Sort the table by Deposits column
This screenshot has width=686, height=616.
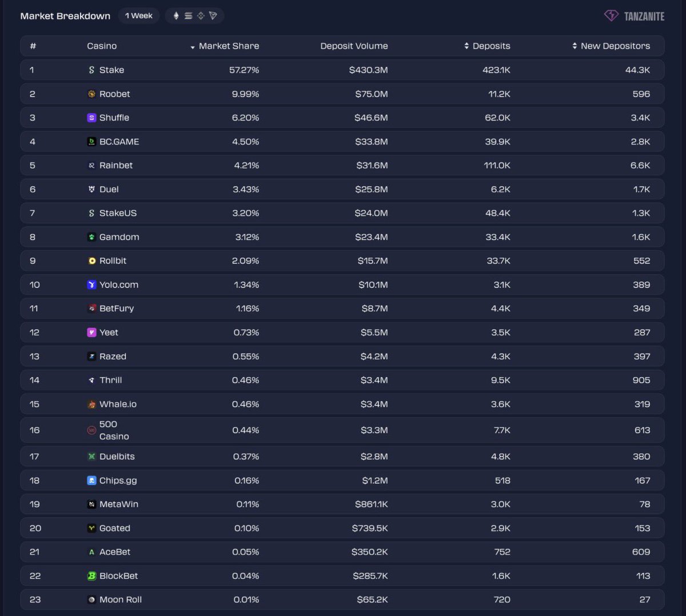[487, 46]
